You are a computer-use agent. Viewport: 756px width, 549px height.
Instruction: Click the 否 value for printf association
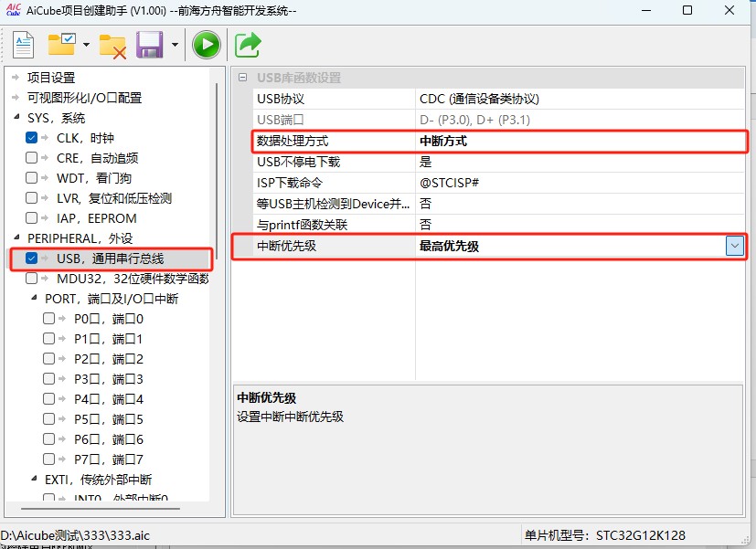(x=425, y=225)
